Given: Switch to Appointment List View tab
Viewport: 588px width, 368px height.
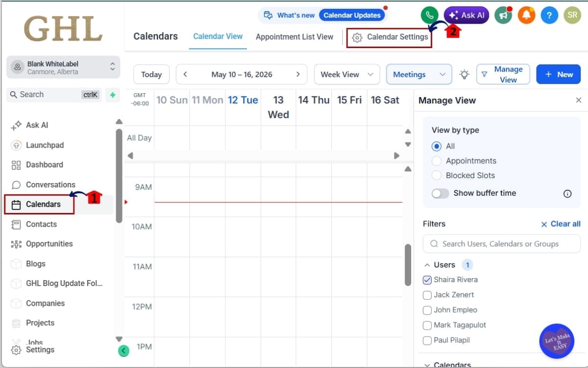Looking at the screenshot, I should (294, 37).
